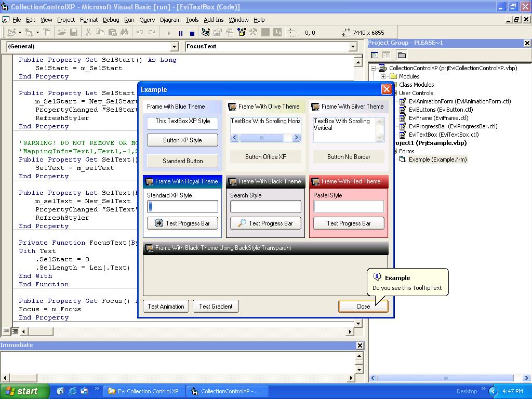Screen dimensions: 532x399
Task: Open the Debug menu
Action: [x=111, y=20]
